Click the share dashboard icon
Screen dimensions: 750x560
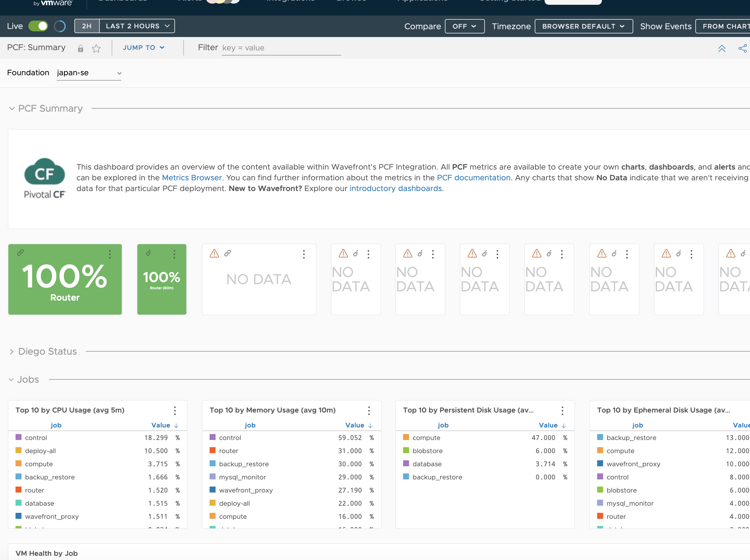coord(743,48)
